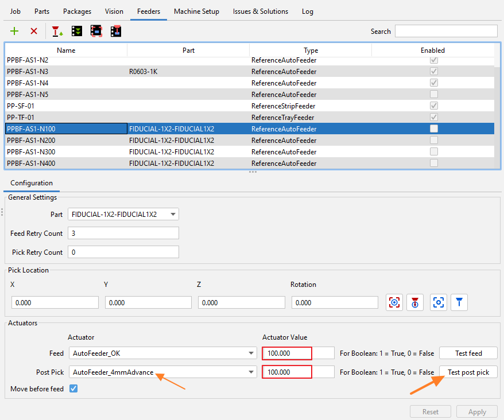
Task: Toggle Enabled checkbox for PP-SF-01
Action: 434,106
